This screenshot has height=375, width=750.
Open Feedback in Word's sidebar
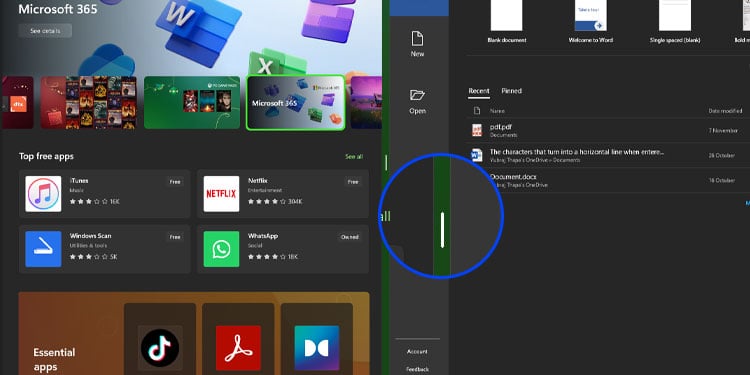[x=417, y=369]
